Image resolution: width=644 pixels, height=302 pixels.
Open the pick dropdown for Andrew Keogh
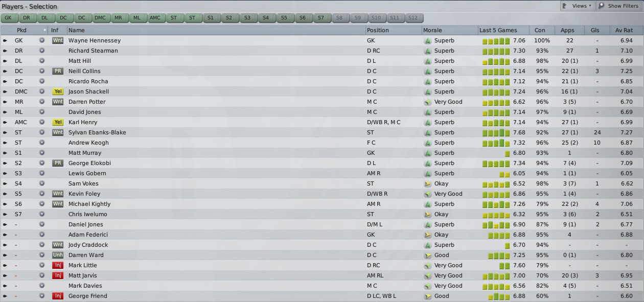pyautogui.click(x=42, y=143)
